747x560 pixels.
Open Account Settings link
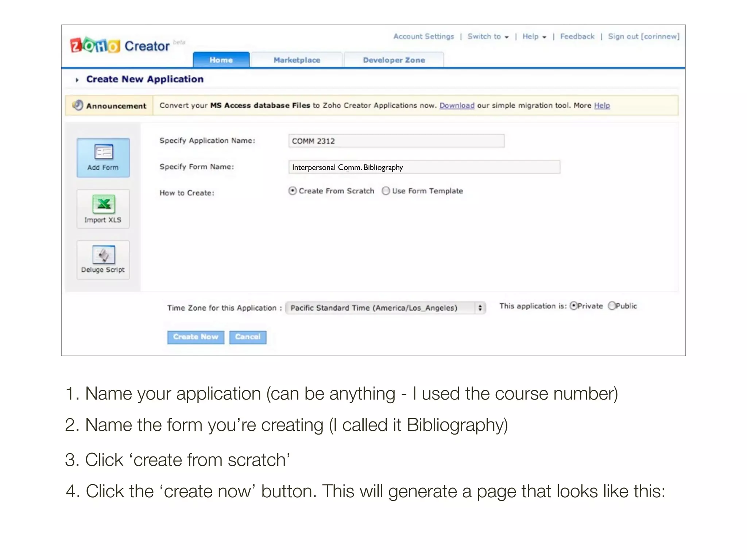tap(424, 36)
